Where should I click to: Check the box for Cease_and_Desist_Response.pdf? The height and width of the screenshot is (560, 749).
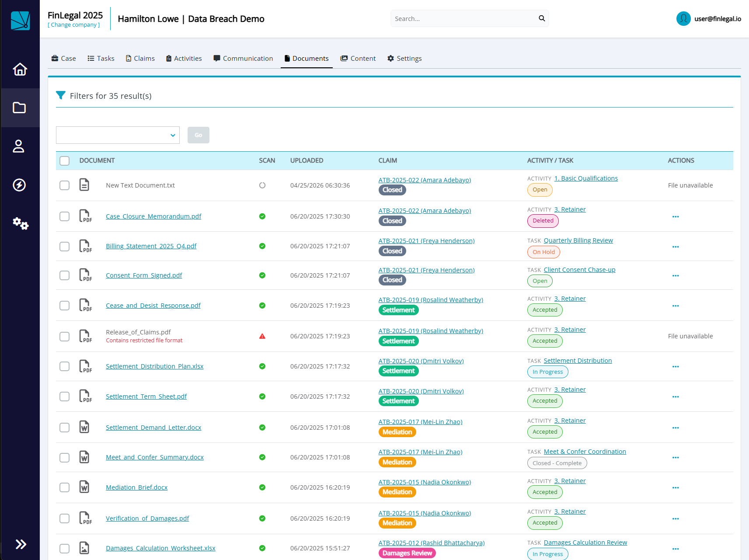point(65,306)
